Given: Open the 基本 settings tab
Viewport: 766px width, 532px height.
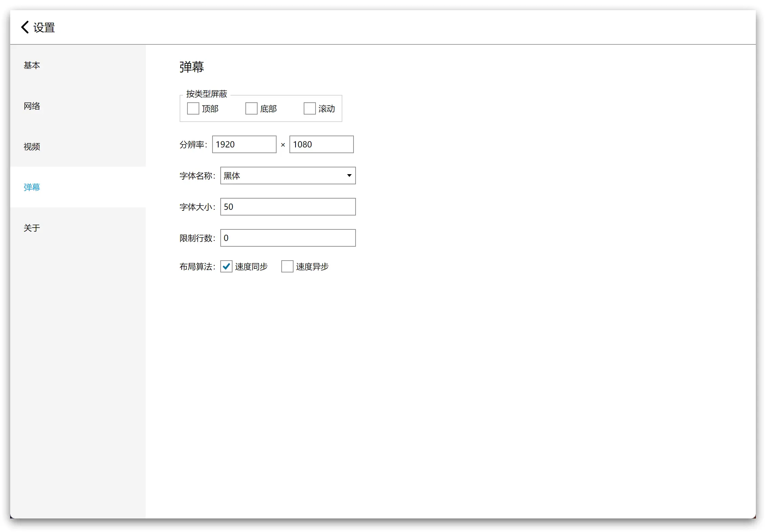Looking at the screenshot, I should click(78, 65).
